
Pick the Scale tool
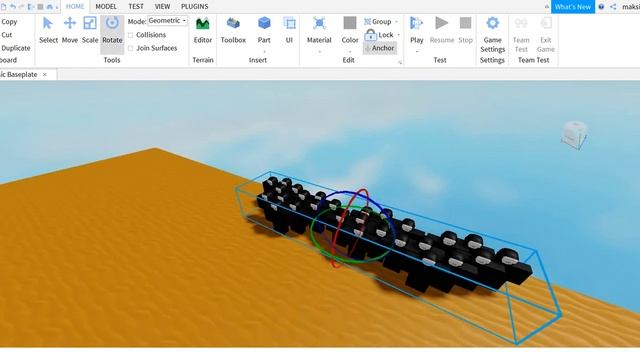pos(90,30)
